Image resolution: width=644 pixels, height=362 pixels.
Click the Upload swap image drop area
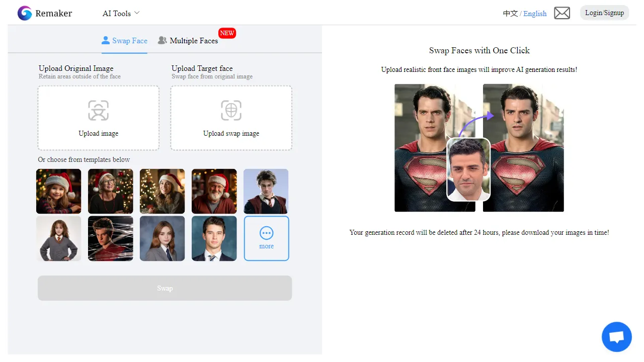(231, 118)
